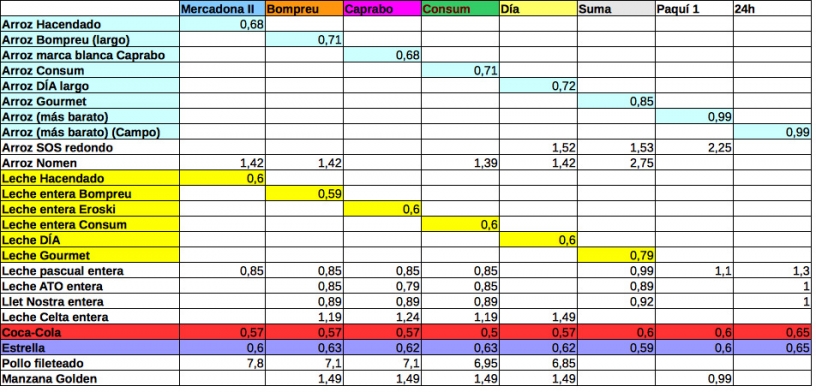The image size is (816, 392).
Task: Click Leche pascual entera label
Action: click(x=90, y=271)
